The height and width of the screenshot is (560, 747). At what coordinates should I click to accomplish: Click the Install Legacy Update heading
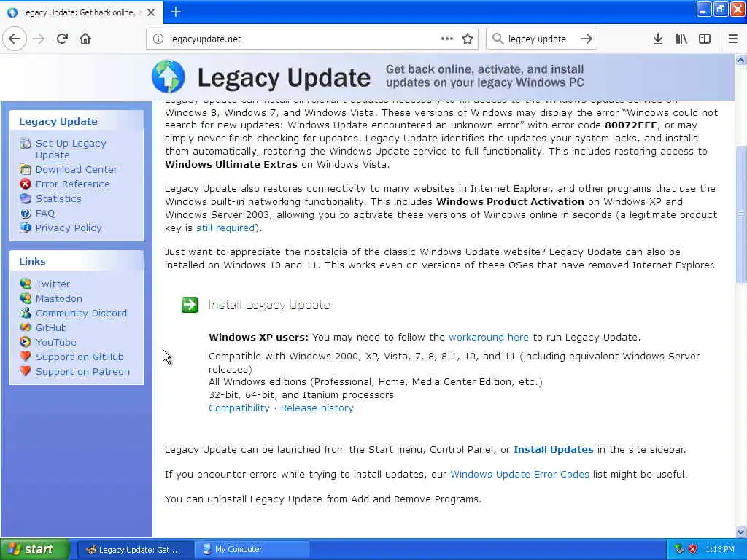point(269,305)
